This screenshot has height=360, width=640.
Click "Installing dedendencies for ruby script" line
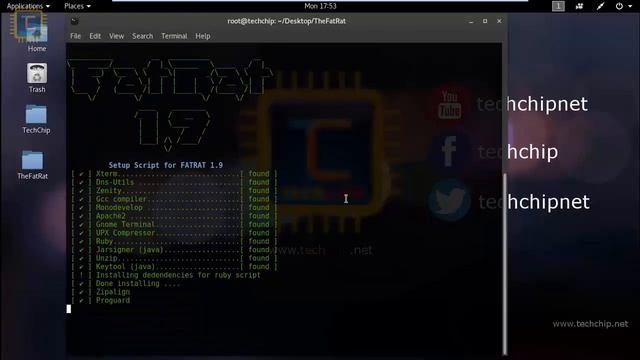[x=166, y=275]
